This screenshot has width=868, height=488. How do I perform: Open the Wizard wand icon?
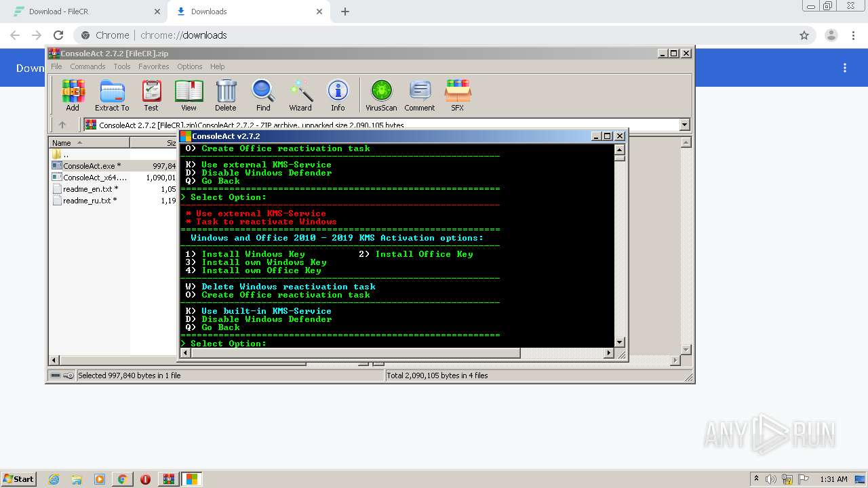(x=300, y=95)
